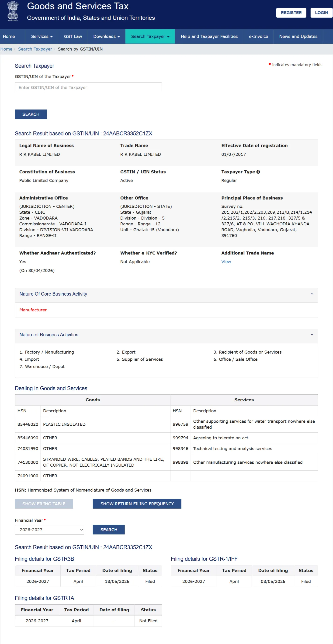333x644 pixels.
Task: Click HSN code 74091900
Action: pyautogui.click(x=28, y=476)
